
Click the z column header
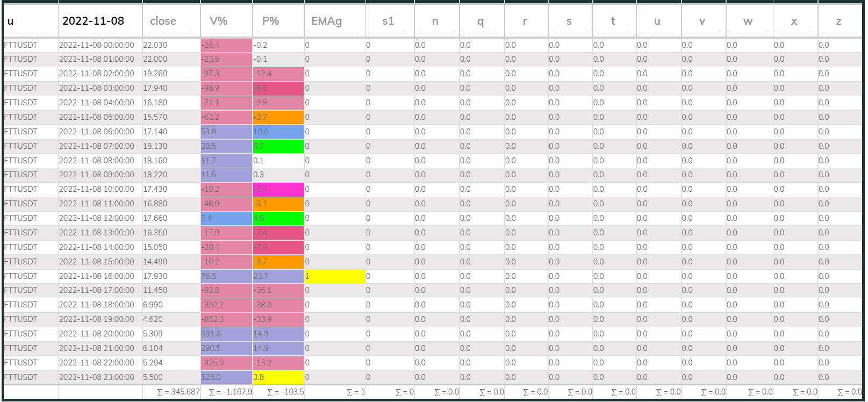tap(838, 21)
